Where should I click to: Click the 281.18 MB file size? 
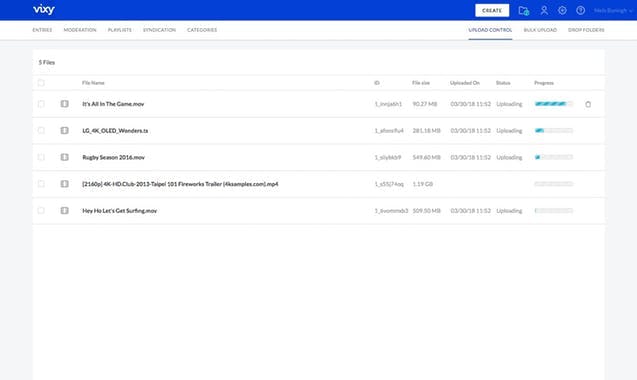click(427, 130)
